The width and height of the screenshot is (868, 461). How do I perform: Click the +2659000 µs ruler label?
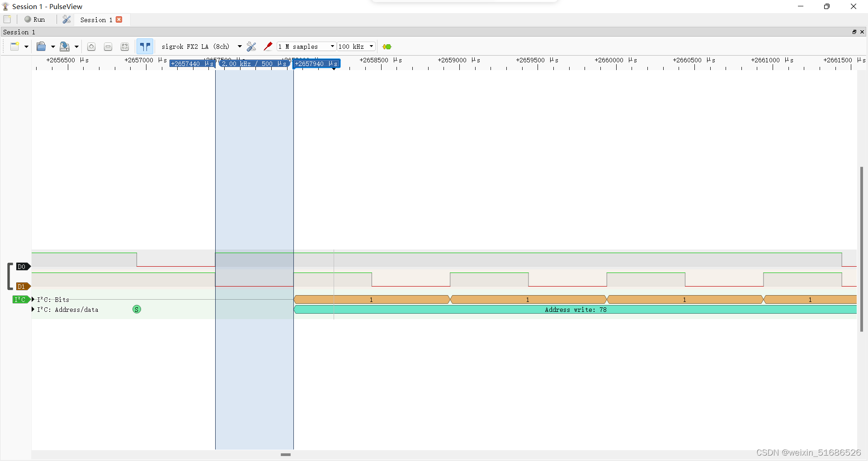(459, 60)
